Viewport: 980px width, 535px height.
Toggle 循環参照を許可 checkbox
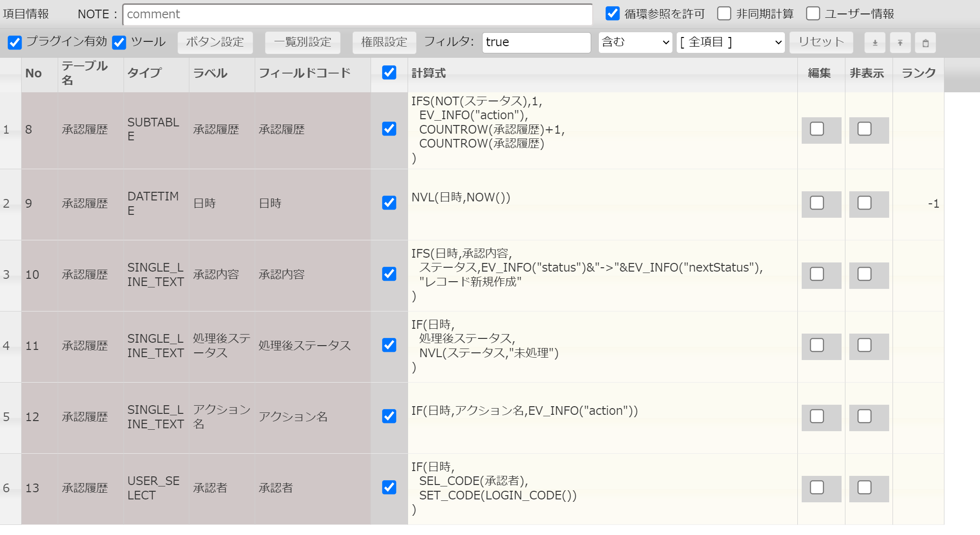pos(612,13)
